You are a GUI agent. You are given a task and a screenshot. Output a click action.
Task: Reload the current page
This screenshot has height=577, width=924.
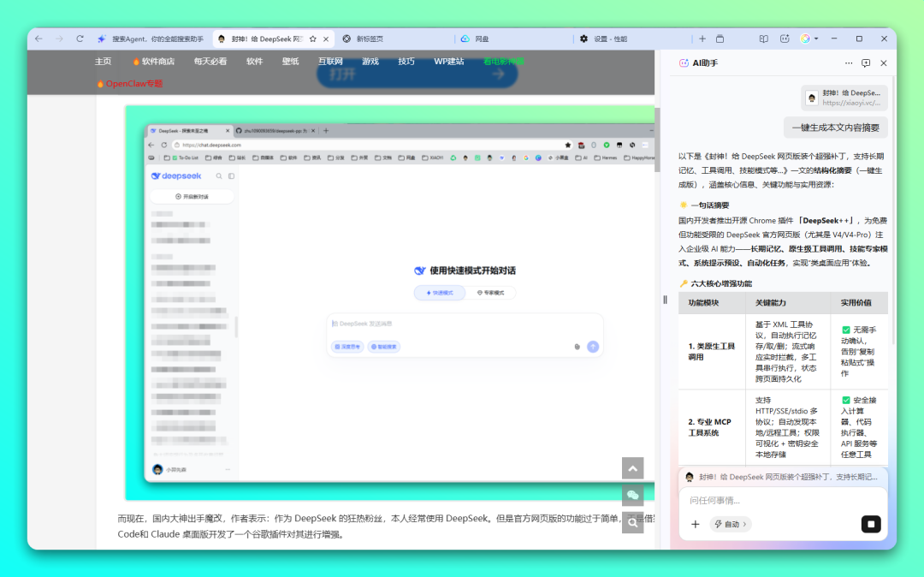tap(80, 39)
